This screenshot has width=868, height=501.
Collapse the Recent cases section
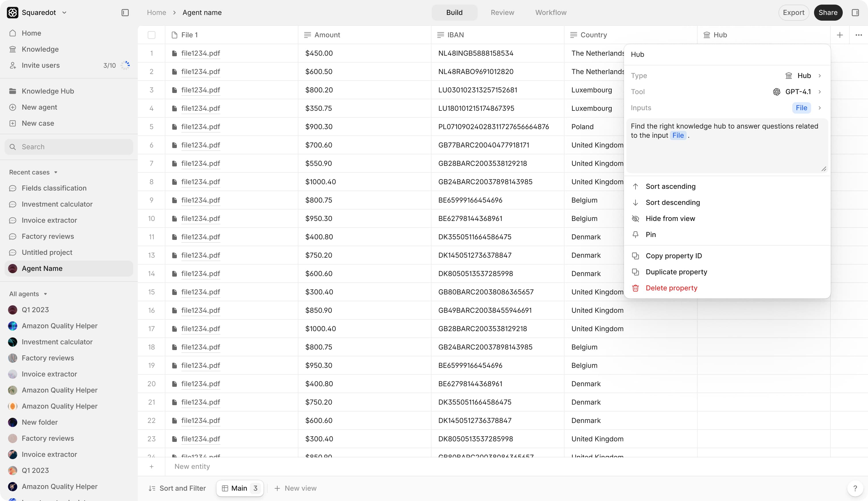(x=55, y=172)
